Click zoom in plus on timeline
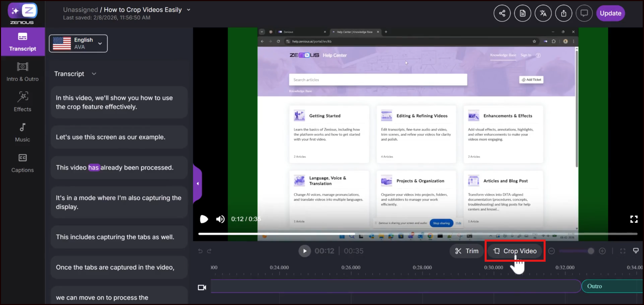Viewport: 644px width, 305px height. point(602,251)
